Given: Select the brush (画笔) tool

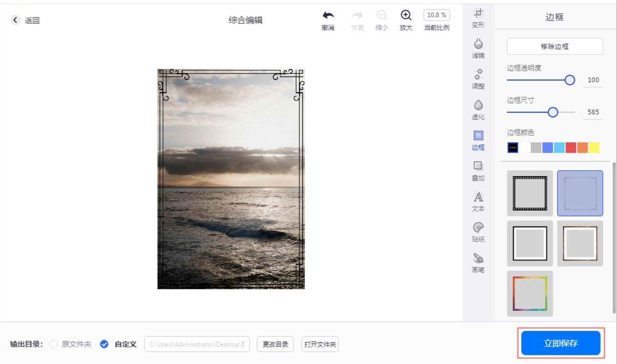Looking at the screenshot, I should [x=478, y=263].
